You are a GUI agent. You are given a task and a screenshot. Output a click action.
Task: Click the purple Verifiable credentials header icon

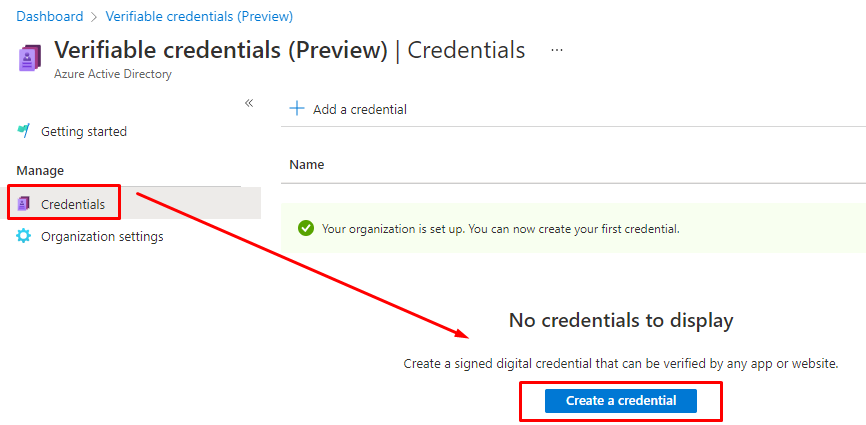[30, 58]
